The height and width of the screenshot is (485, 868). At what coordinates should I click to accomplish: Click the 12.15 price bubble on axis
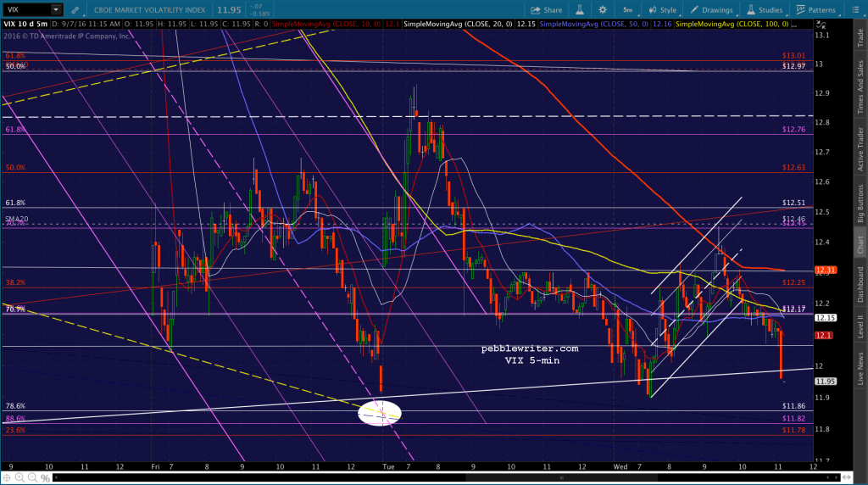826,318
